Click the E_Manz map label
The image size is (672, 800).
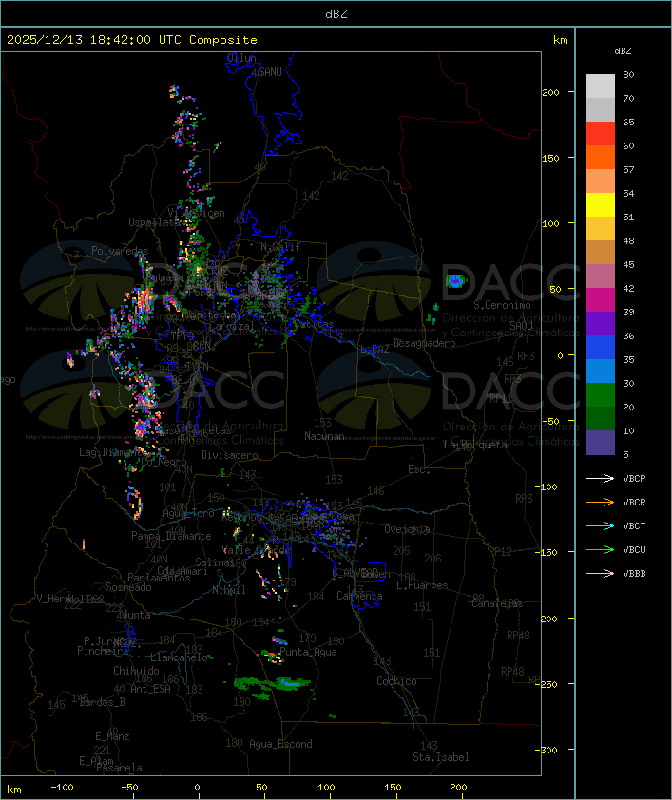[112, 736]
